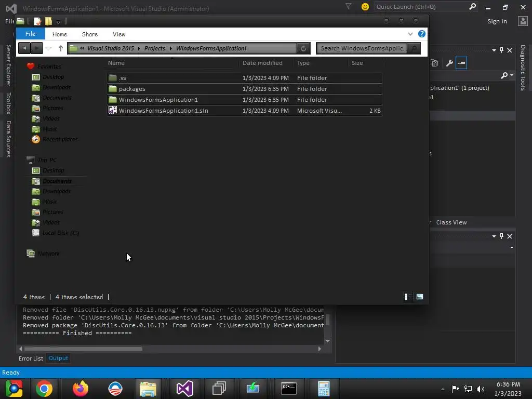Click the Quick Launch input field
The image size is (532, 399).
421,7
